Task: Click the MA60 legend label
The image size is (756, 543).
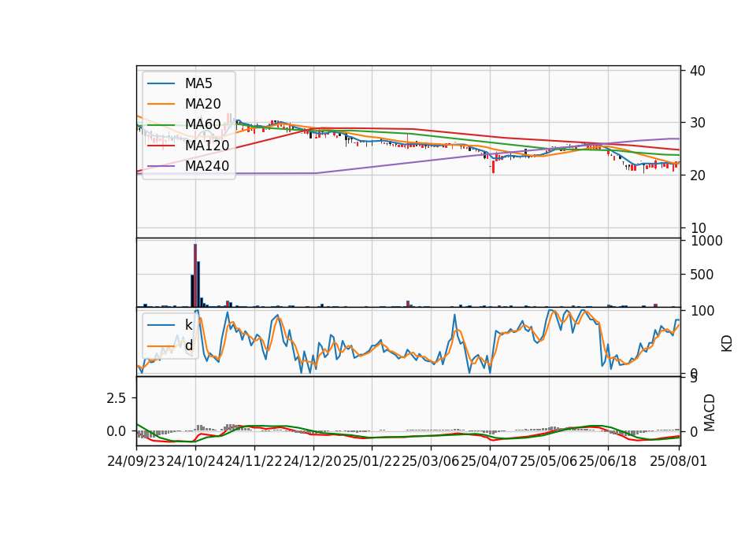Action: click(x=202, y=124)
